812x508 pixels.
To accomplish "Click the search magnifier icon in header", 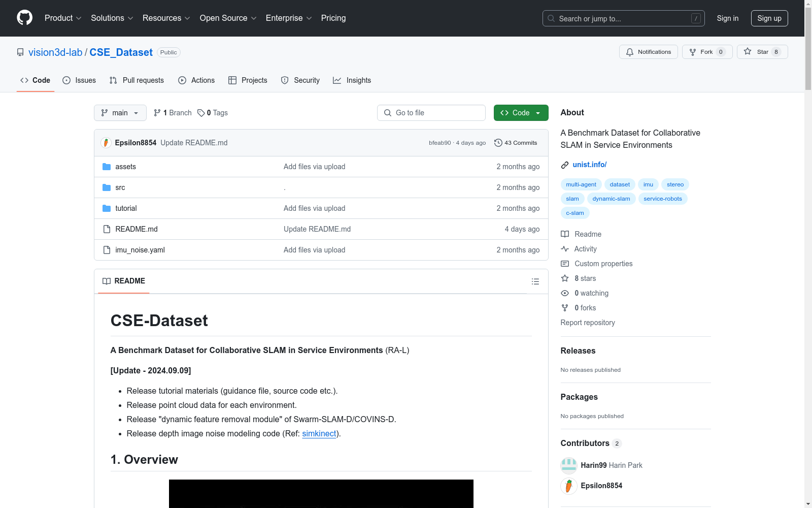I will pos(551,18).
